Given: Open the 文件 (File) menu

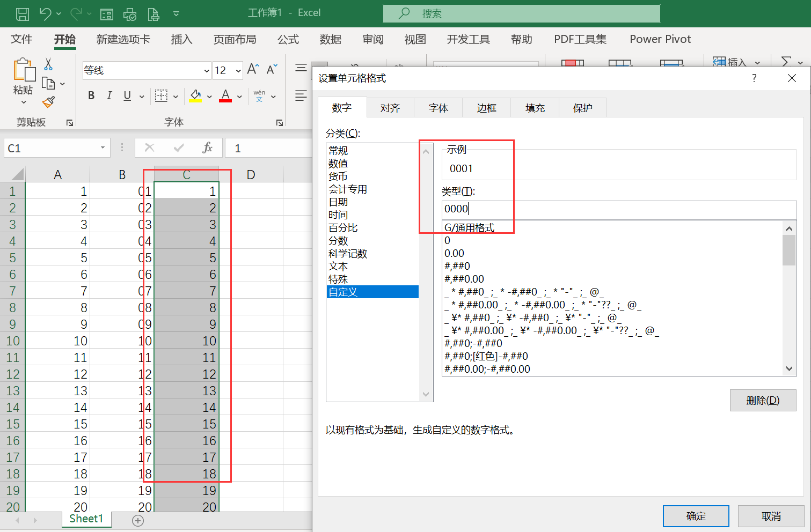Looking at the screenshot, I should pos(21,39).
